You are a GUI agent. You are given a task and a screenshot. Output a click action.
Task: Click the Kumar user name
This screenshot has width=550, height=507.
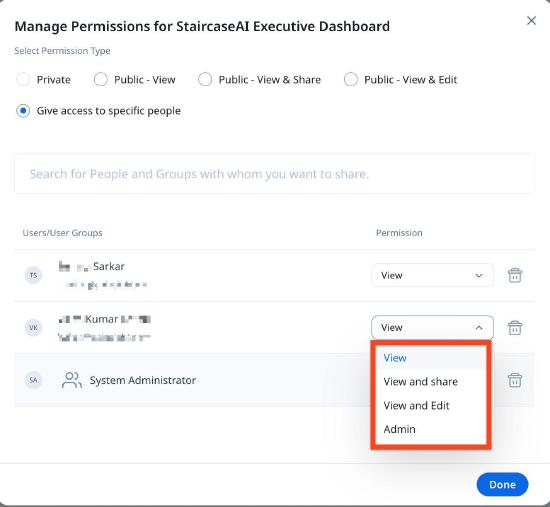pyautogui.click(x=105, y=319)
